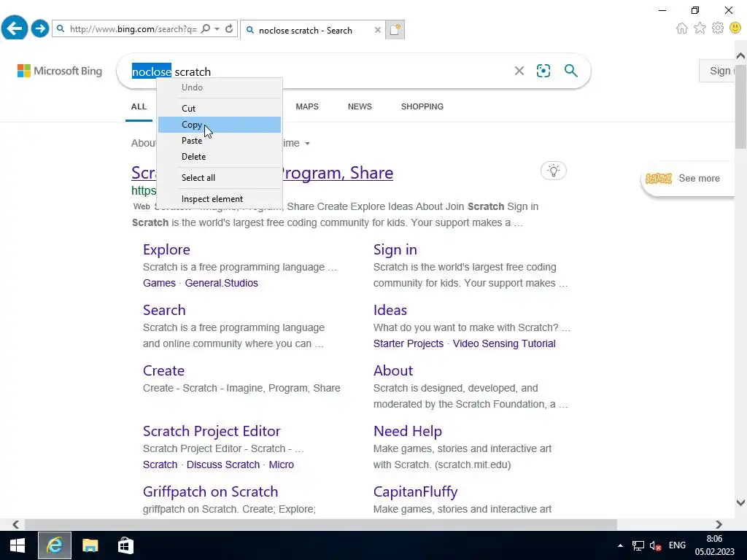Click the Scratch 'See more' card
This screenshot has height=560, width=747.
689,179
